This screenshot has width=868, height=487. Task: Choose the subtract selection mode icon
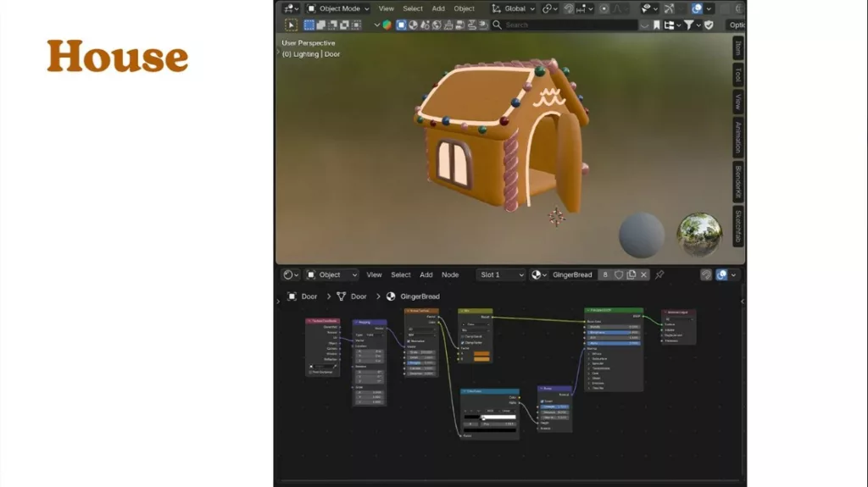332,25
